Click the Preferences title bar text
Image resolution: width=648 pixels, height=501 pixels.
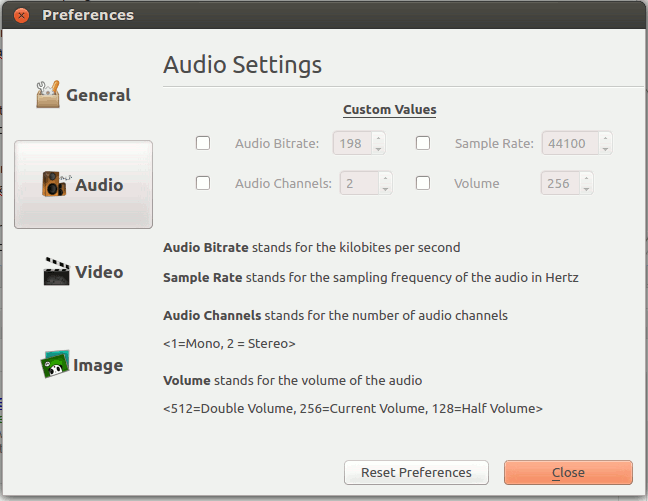[x=88, y=15]
